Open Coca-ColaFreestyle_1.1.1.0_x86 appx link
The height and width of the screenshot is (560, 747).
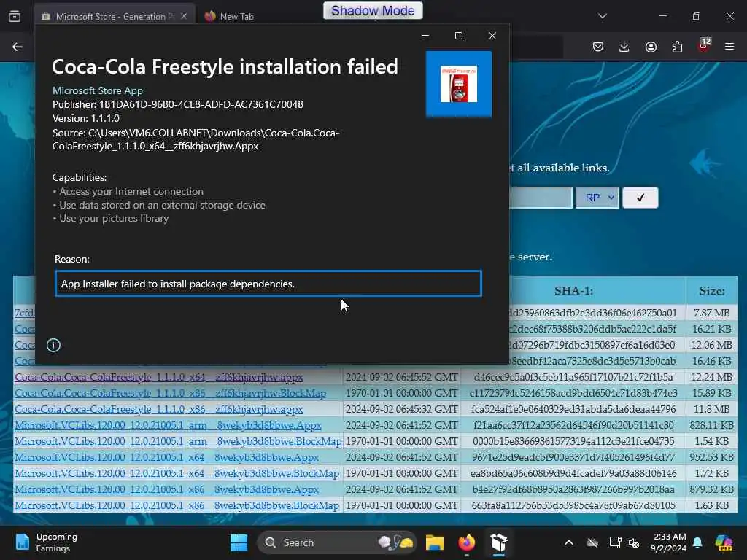click(x=158, y=409)
